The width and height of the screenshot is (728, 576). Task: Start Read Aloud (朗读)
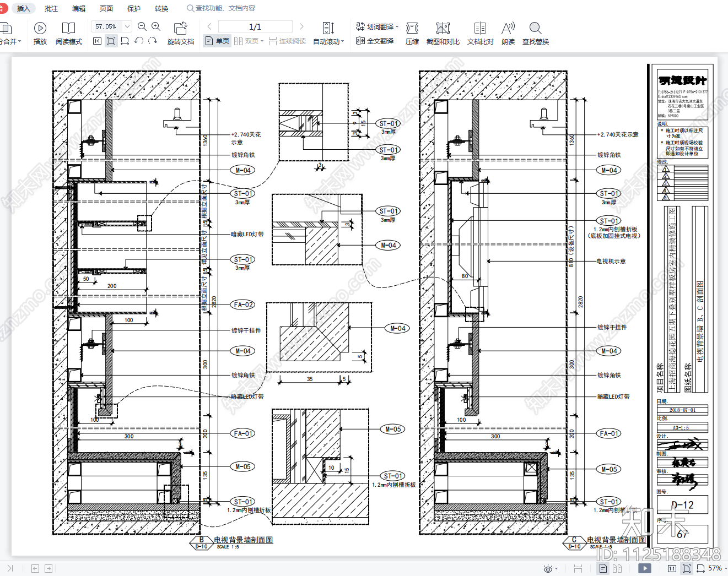(x=508, y=34)
